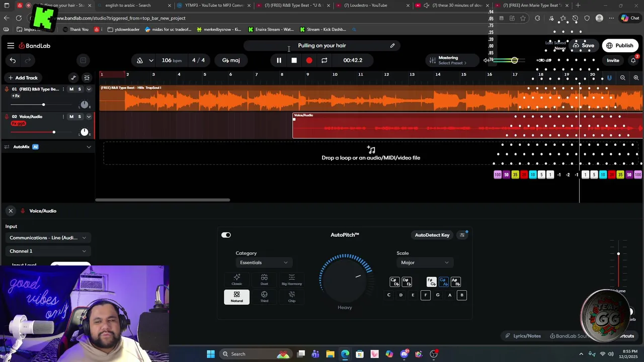Select the Duet AutoPitch preset
This screenshot has height=362, width=644.
point(264,280)
